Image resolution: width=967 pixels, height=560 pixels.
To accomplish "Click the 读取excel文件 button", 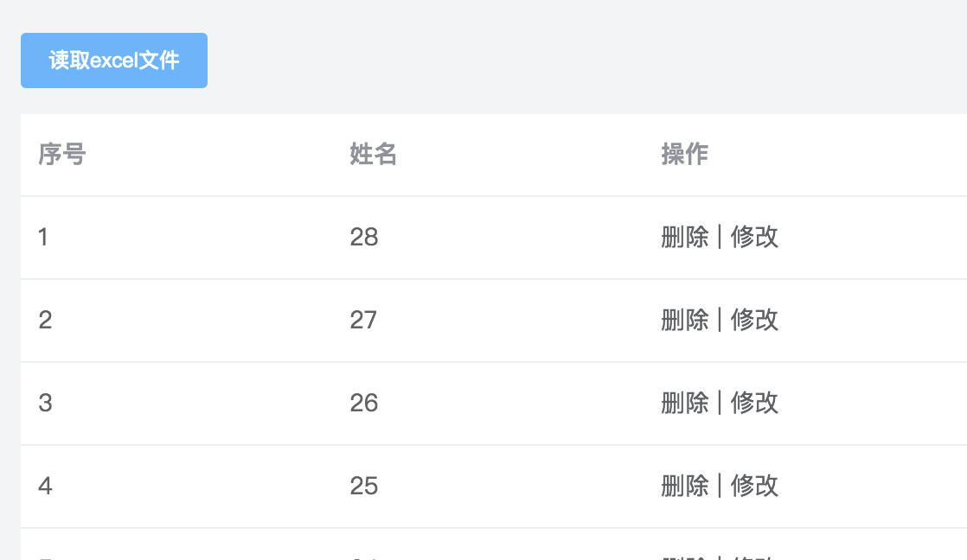I will pos(113,60).
